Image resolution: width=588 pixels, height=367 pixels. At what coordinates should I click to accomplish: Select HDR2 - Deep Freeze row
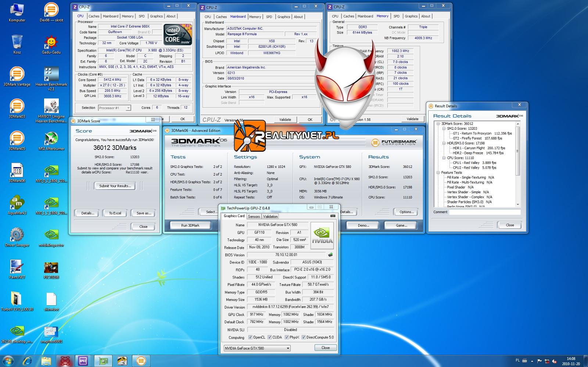tap(478, 153)
